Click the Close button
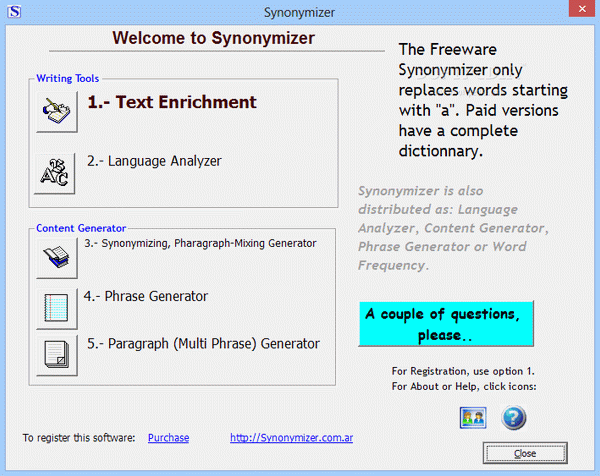 tap(525, 453)
